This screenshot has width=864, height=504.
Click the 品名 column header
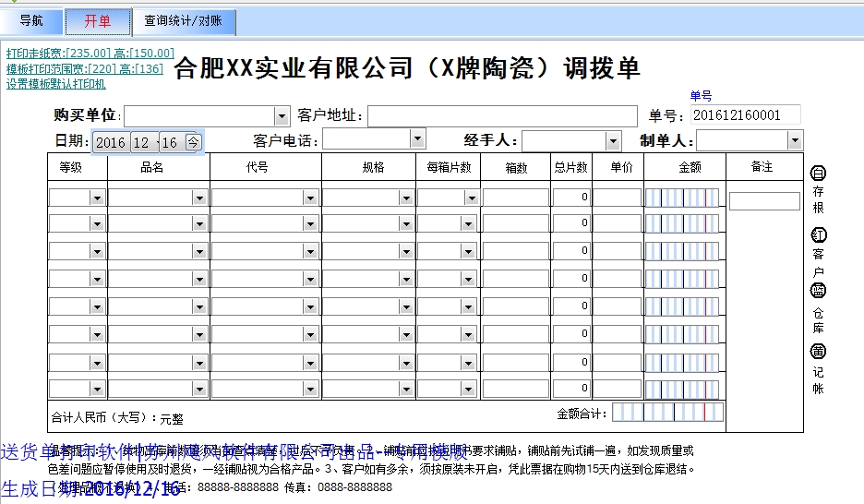tap(152, 167)
